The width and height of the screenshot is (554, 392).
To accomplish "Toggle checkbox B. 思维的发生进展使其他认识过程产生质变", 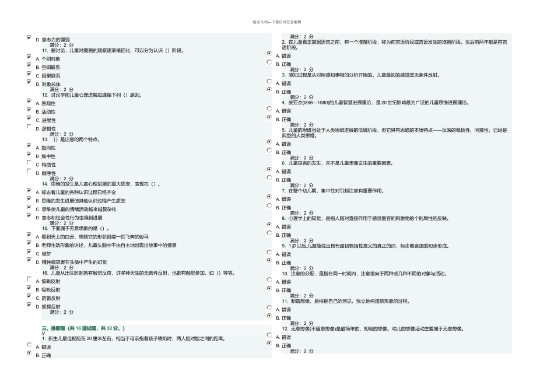I will click(x=29, y=199).
